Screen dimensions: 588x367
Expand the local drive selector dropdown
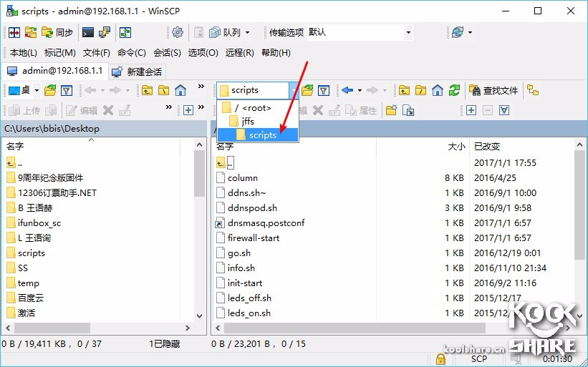tap(35, 90)
